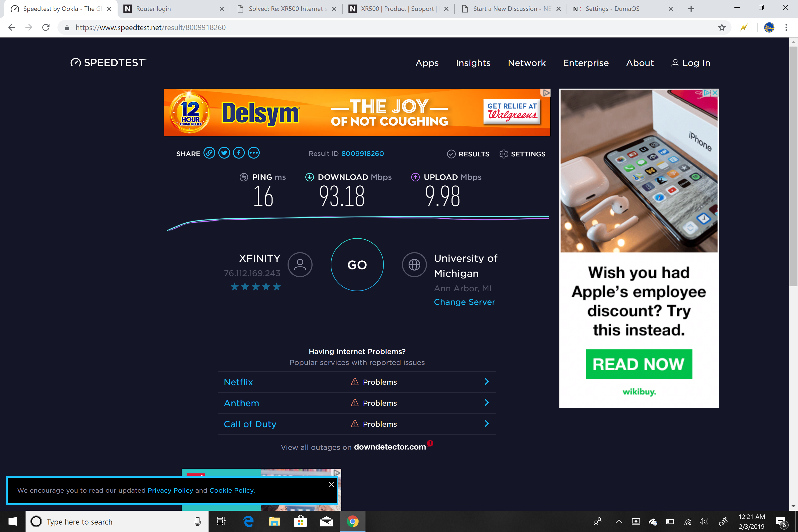Image resolution: width=798 pixels, height=532 pixels.
Task: Open more share options (three dots)
Action: tap(254, 153)
